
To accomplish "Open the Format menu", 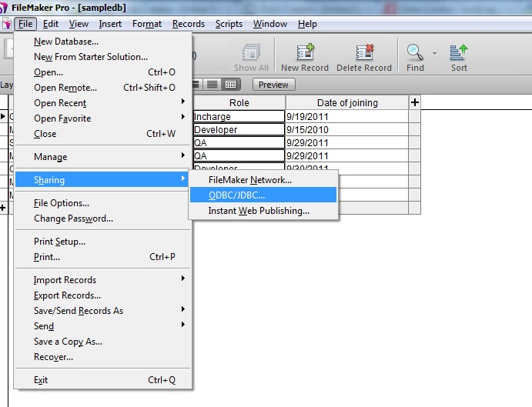I will tap(147, 24).
